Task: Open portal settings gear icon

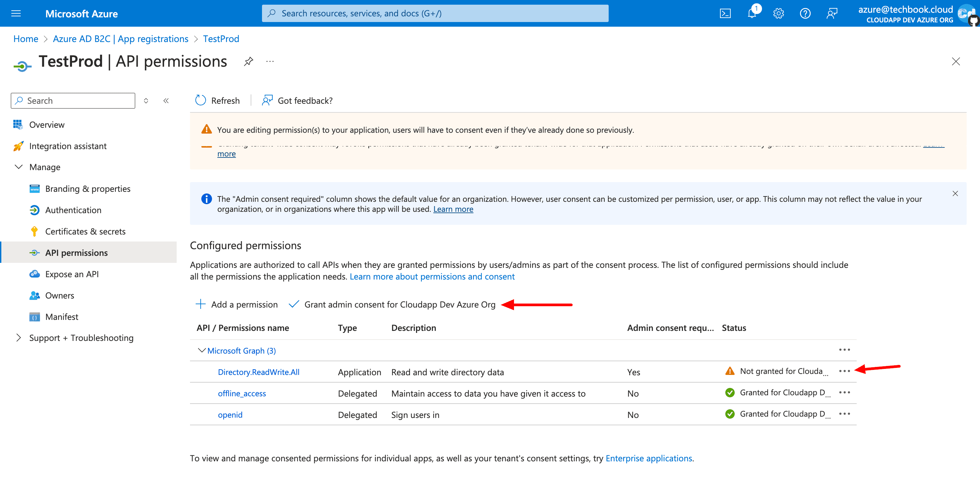Action: pos(778,14)
